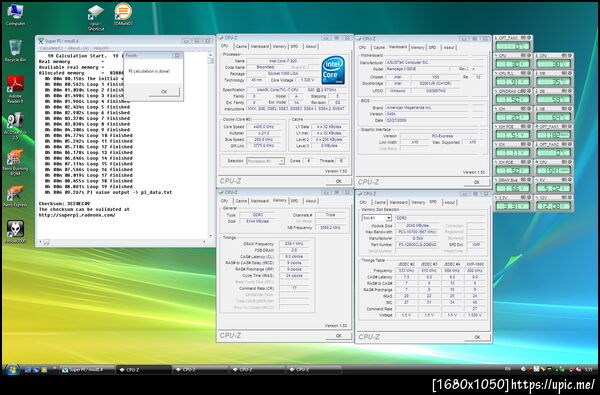Click the '6144 MBytes' memory size value
The height and width of the screenshot is (395, 600).
pyautogui.click(x=258, y=221)
